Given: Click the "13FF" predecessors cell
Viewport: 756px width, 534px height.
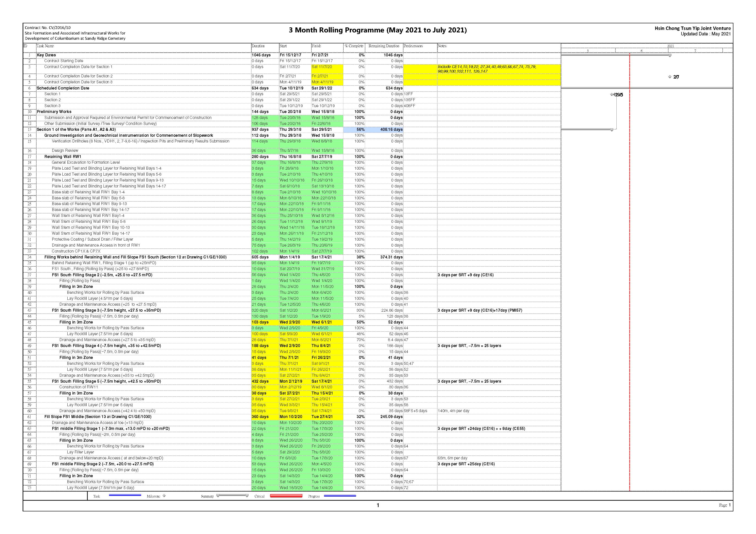Looking at the screenshot, I should click(x=408, y=94).
